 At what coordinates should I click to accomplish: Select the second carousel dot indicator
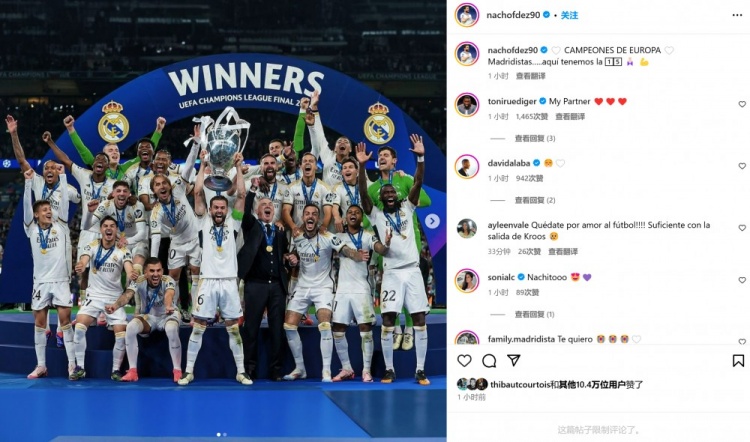coord(224,434)
